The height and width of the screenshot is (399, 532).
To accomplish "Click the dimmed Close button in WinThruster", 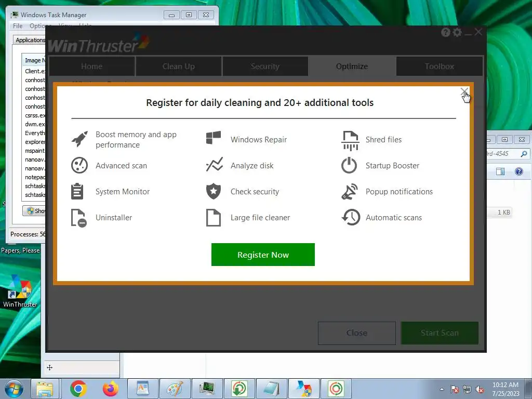I will [356, 333].
